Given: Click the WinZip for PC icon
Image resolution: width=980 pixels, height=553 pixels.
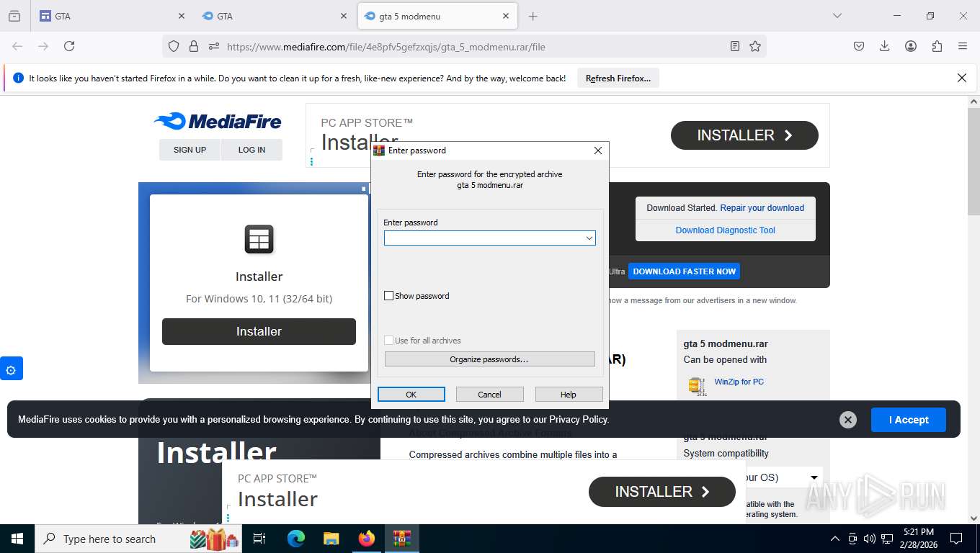Looking at the screenshot, I should coord(697,386).
